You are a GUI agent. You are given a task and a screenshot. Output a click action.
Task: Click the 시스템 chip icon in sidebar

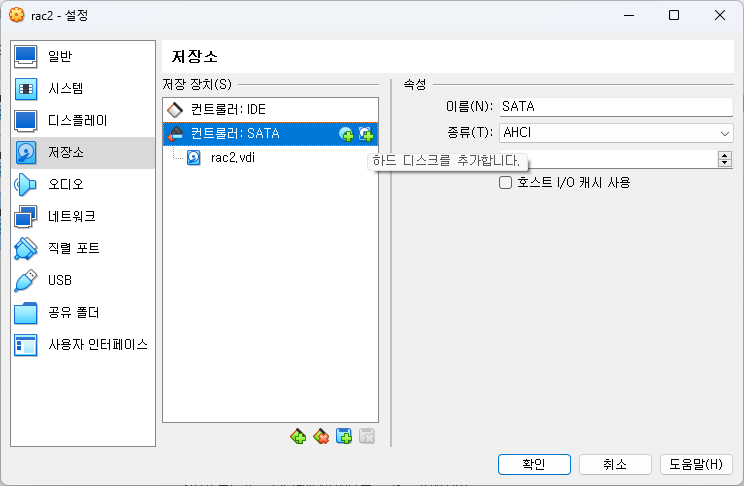click(x=26, y=89)
